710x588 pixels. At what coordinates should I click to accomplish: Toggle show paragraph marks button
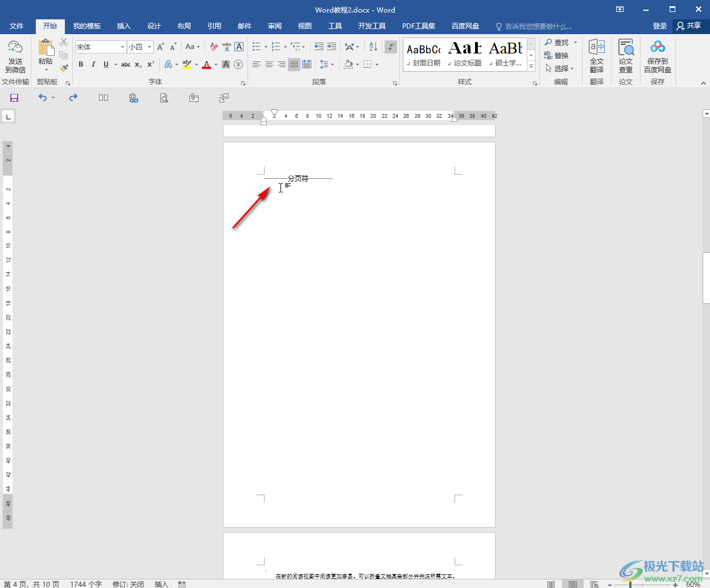(x=391, y=47)
